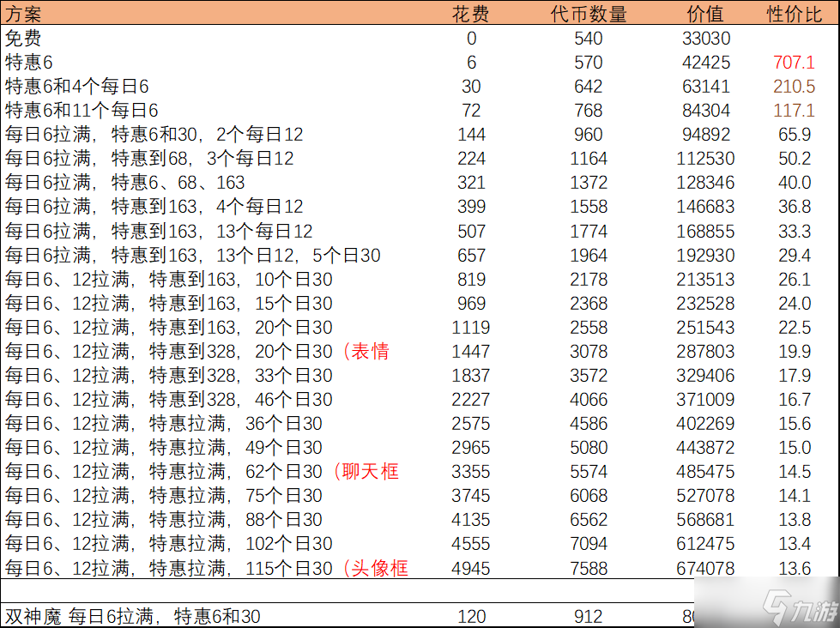
Task: Select token count cell 5080
Action: pos(589,448)
